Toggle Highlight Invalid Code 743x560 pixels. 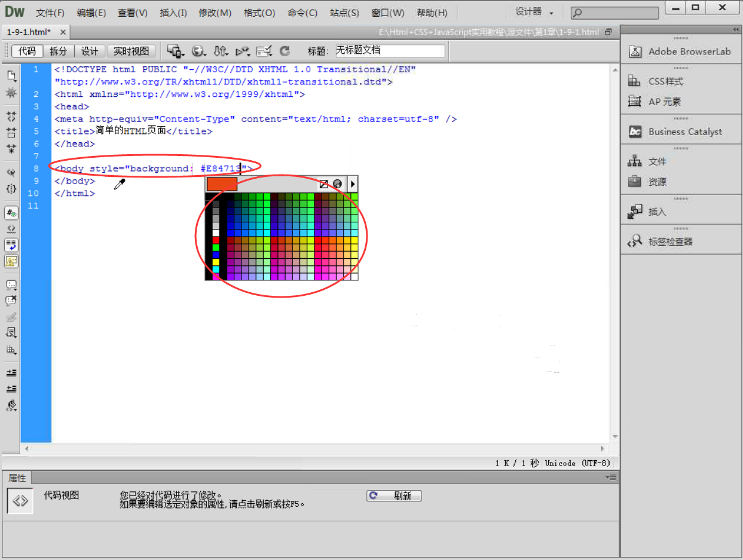tap(11, 228)
